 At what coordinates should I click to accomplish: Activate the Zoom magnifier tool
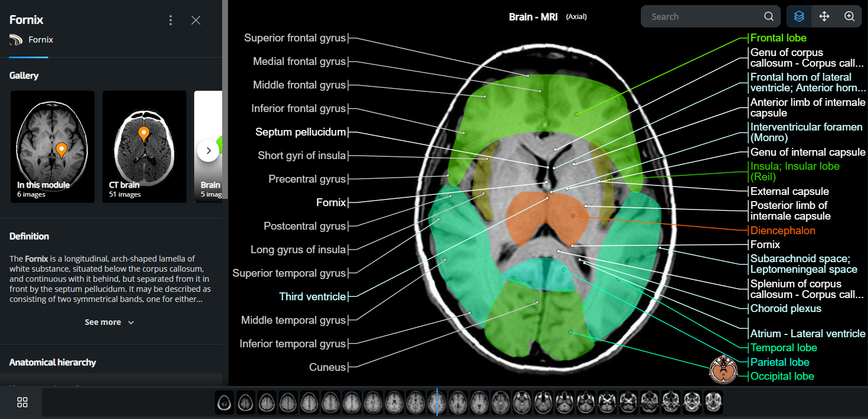click(850, 16)
